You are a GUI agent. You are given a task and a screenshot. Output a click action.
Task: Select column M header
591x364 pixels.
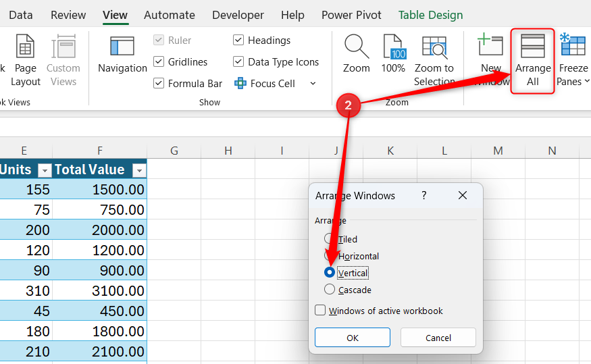pos(498,151)
